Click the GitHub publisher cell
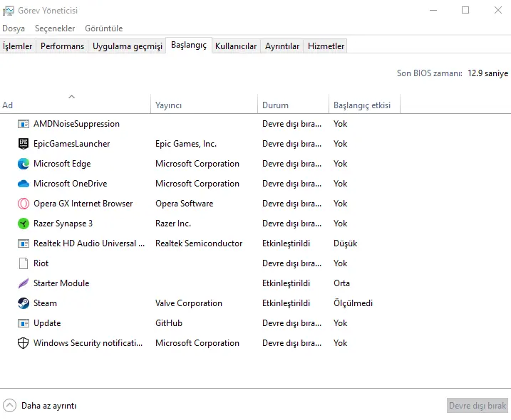The image size is (511, 420). 169,323
